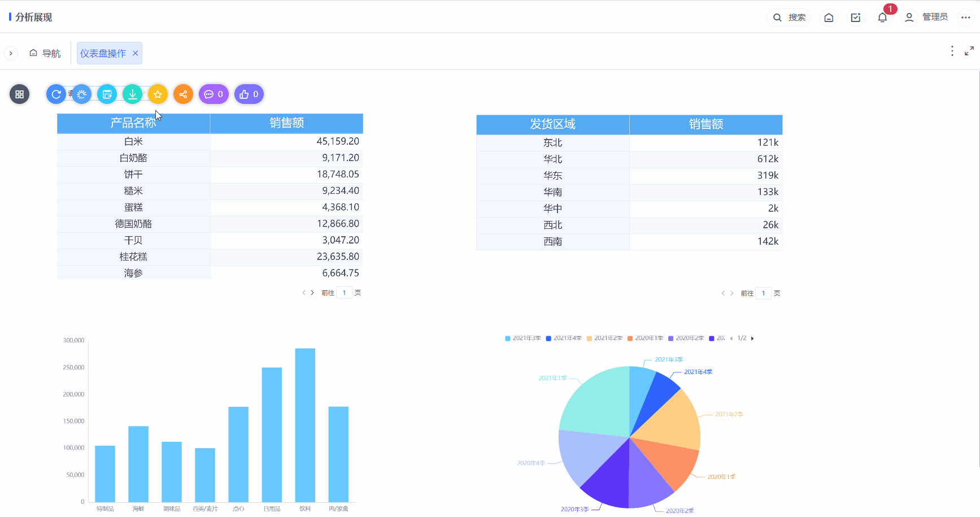980x517 pixels.
Task: Click the loading spinner toolbar icon
Action: (81, 94)
